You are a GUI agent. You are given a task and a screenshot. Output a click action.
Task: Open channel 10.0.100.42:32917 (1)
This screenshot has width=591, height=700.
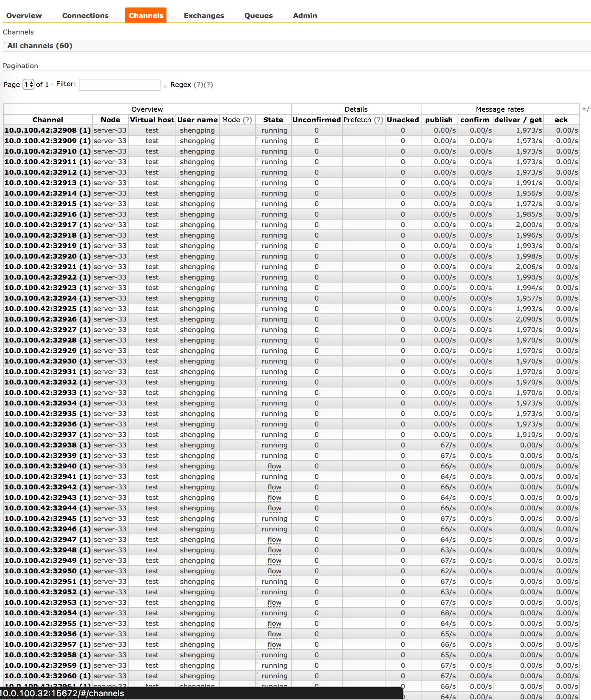click(x=48, y=225)
